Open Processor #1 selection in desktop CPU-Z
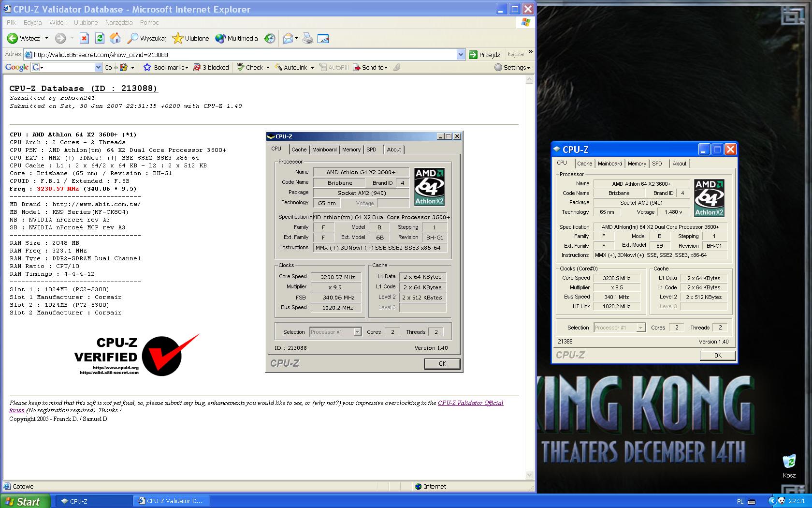Viewport: 812px width, 508px height. point(620,328)
